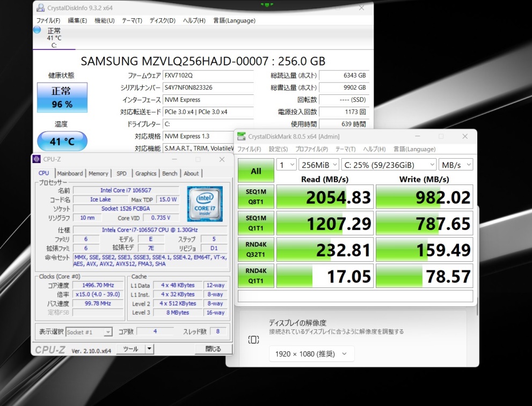Switch to the CPU tab in CPU-Z
The height and width of the screenshot is (406, 532).
pyautogui.click(x=44, y=173)
